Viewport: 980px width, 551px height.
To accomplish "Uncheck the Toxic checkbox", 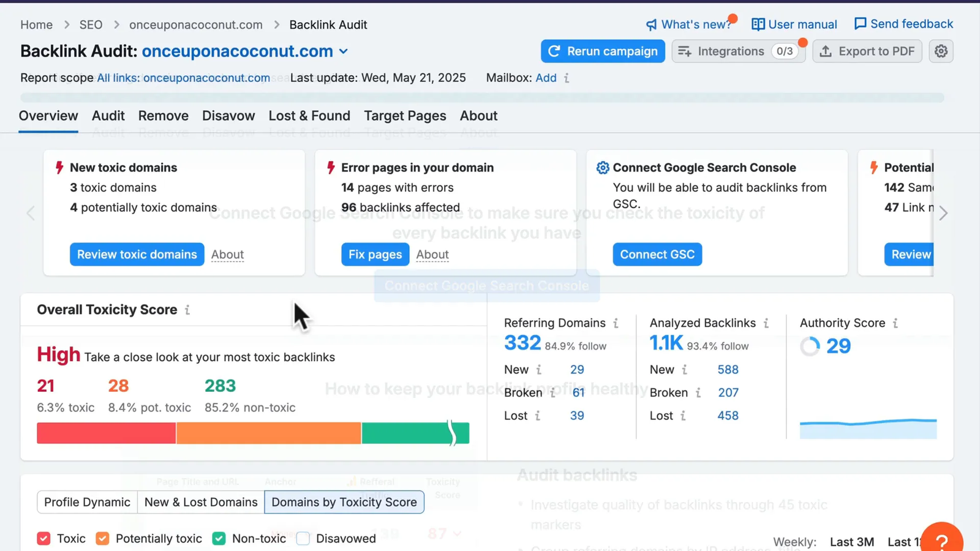I will pyautogui.click(x=43, y=539).
